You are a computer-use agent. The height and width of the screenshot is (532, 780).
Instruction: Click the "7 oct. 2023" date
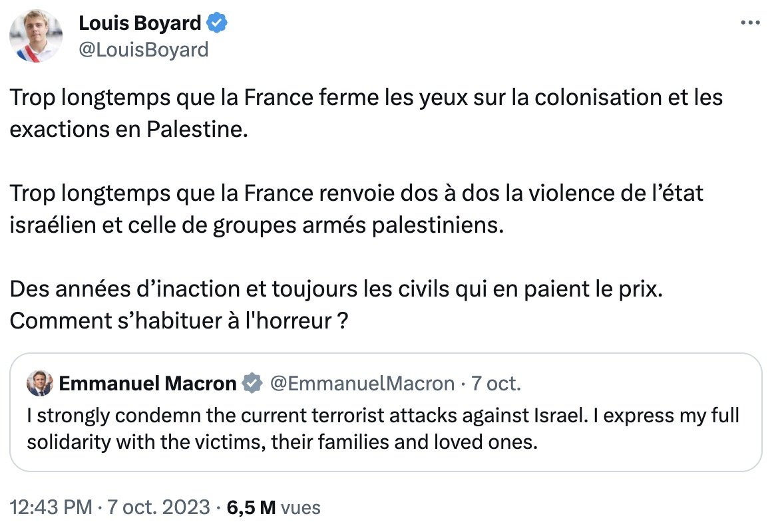pyautogui.click(x=158, y=508)
